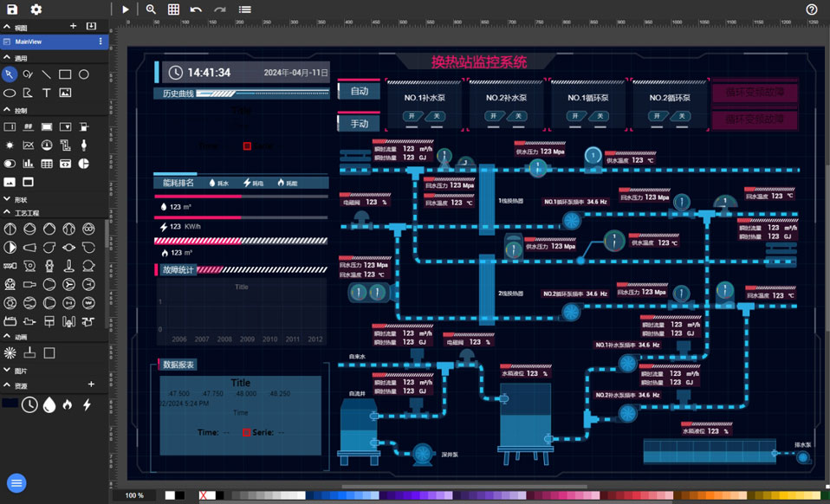This screenshot has width=830, height=504.
Task: Collapse the 通用 section
Action: [x=7, y=58]
